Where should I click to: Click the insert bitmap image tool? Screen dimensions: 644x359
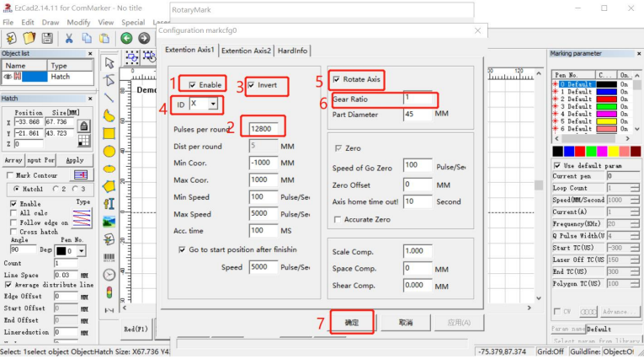pos(109,222)
